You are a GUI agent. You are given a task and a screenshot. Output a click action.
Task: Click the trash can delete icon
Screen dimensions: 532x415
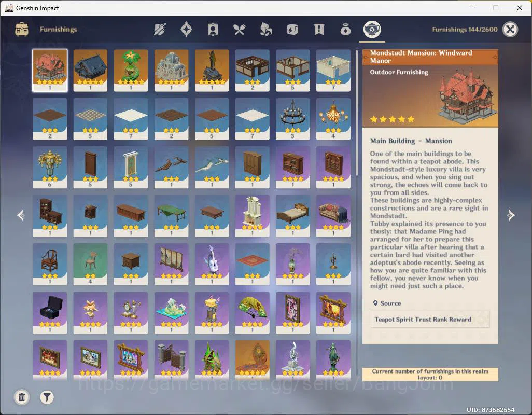[22, 397]
